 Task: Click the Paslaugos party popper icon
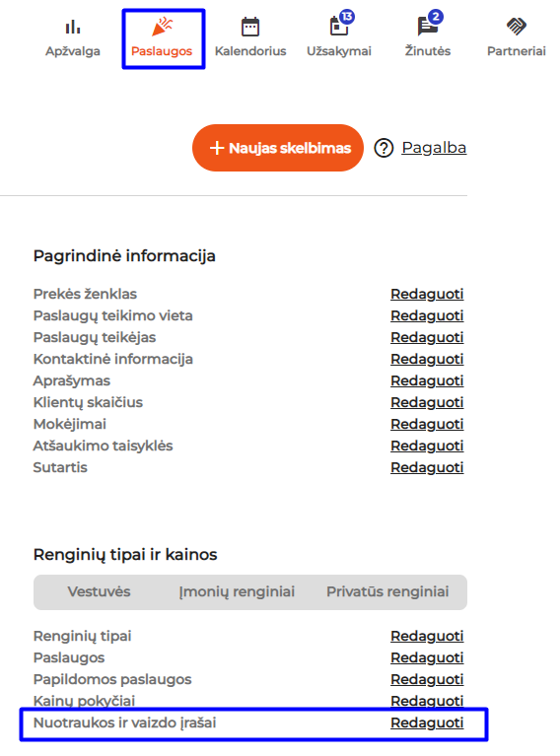coord(162,27)
